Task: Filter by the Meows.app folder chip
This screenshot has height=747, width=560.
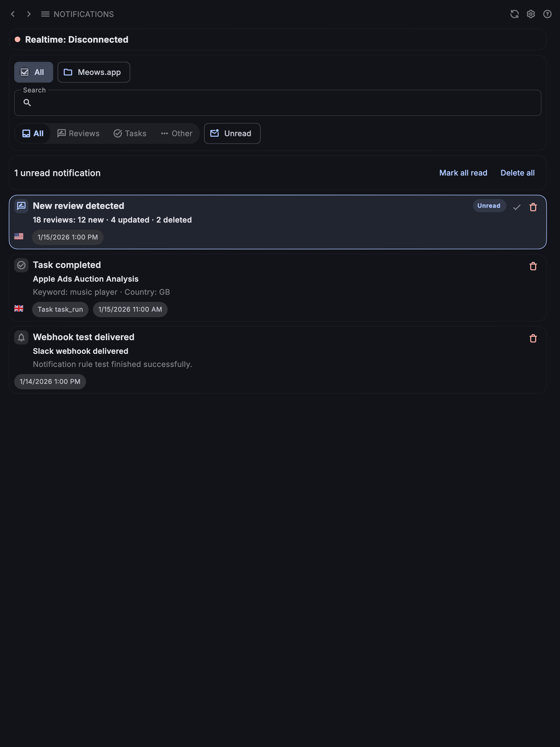Action: pos(94,72)
